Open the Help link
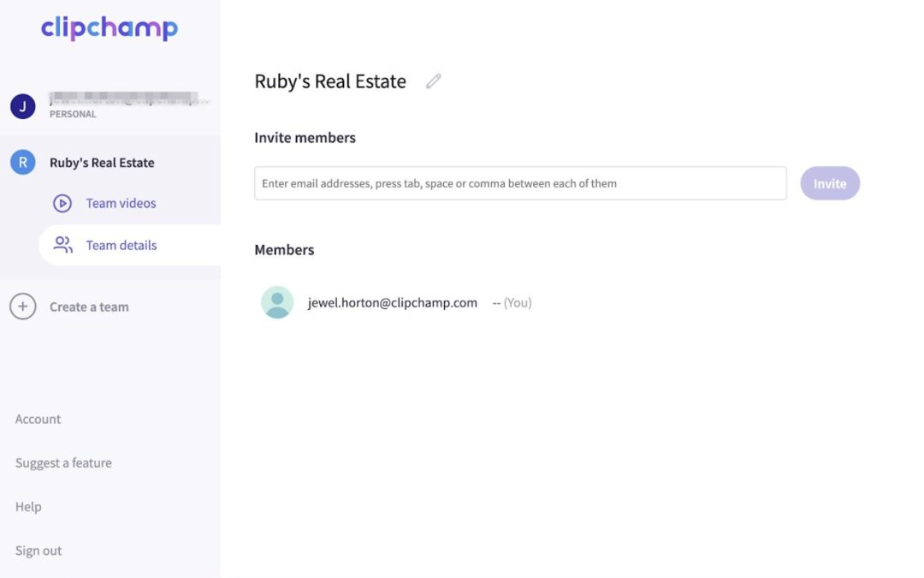 pyautogui.click(x=28, y=507)
